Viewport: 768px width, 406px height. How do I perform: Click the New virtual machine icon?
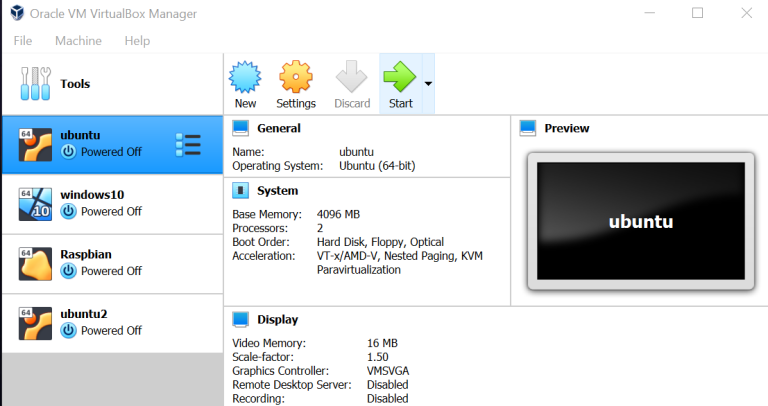(245, 78)
